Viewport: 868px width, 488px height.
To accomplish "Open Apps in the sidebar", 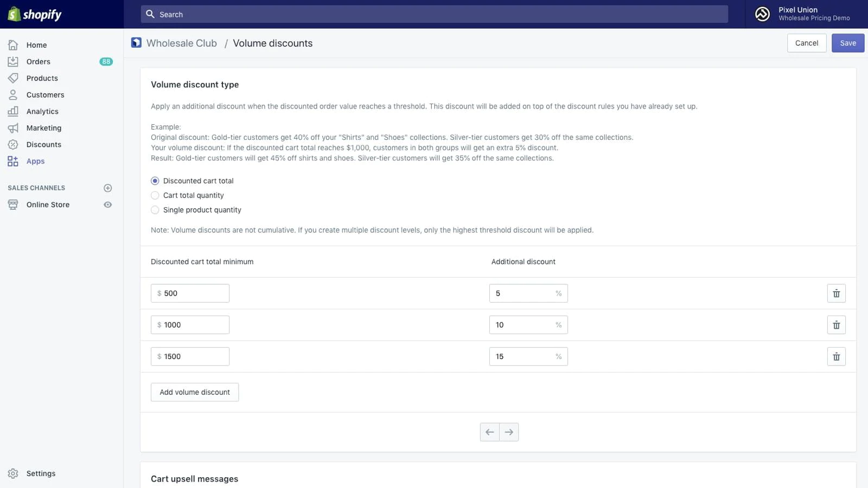I will tap(36, 161).
